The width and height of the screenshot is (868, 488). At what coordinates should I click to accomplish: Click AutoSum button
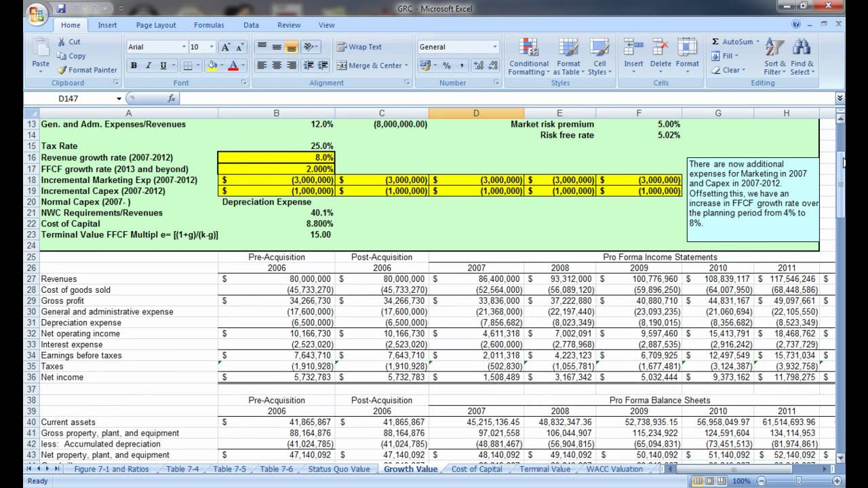tap(732, 41)
